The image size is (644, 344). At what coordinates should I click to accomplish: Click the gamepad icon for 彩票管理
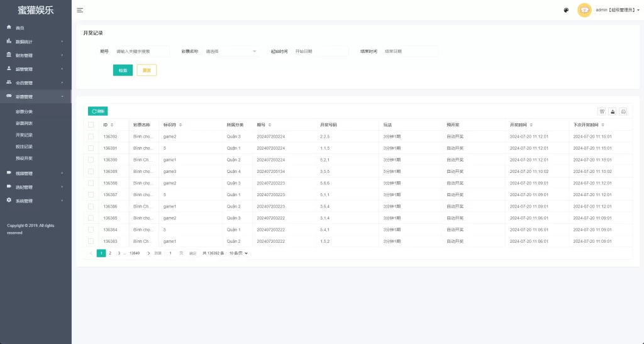[9, 96]
